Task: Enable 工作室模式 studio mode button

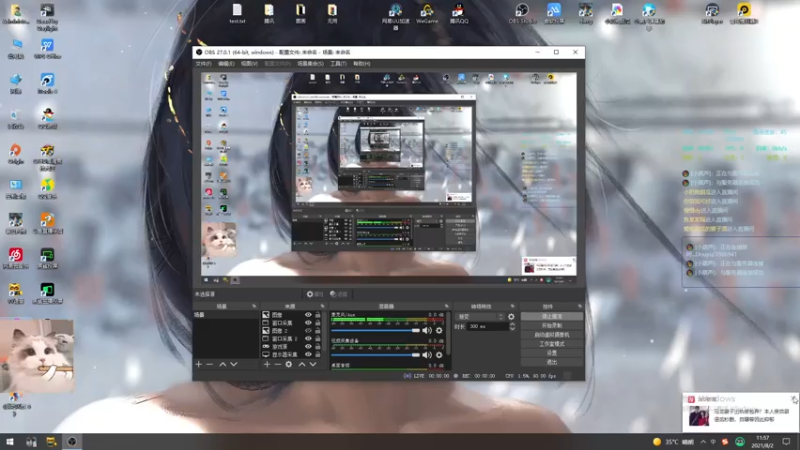Action: click(552, 344)
